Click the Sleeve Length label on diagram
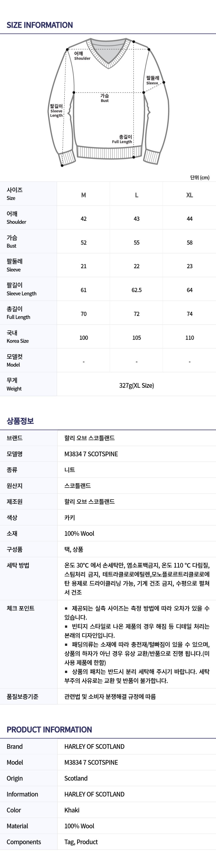This screenshot has height=868, width=216. pyautogui.click(x=56, y=111)
